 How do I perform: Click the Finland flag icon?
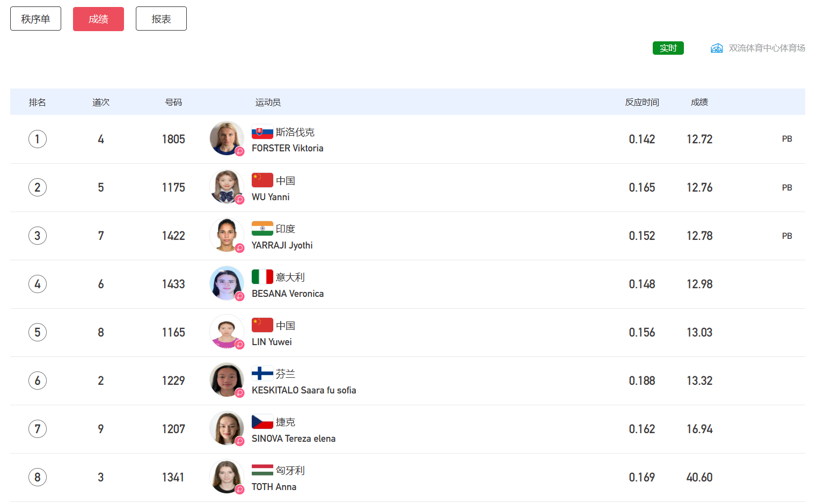(262, 374)
